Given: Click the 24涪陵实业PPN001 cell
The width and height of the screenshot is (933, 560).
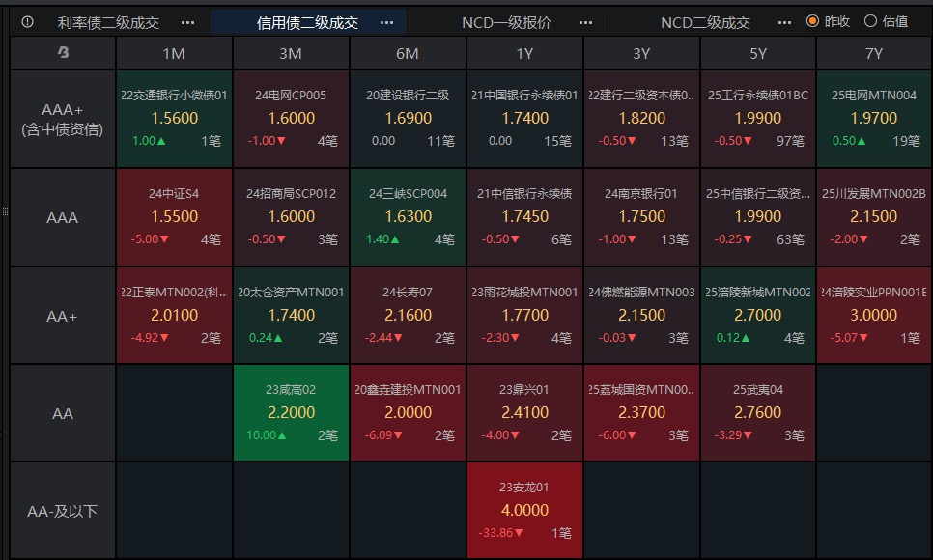Looking at the screenshot, I should click(x=875, y=316).
